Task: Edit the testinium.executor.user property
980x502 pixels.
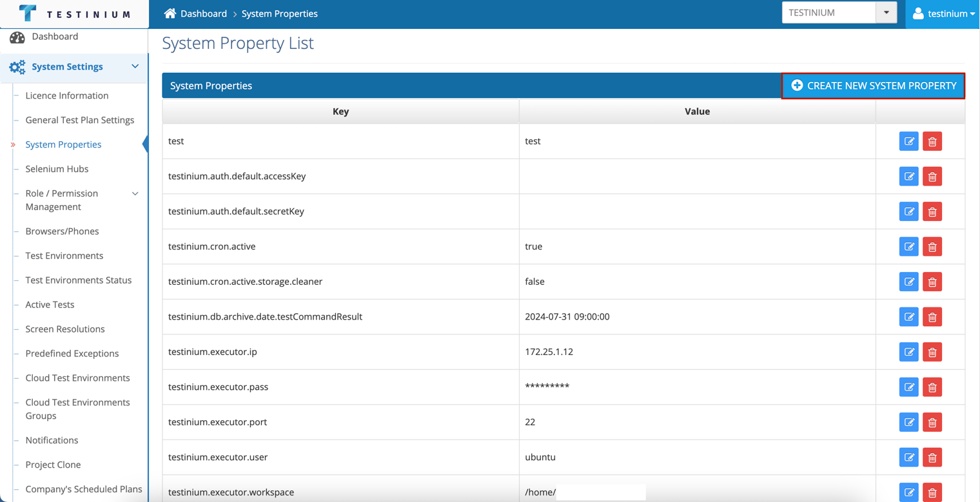Action: [x=909, y=458]
